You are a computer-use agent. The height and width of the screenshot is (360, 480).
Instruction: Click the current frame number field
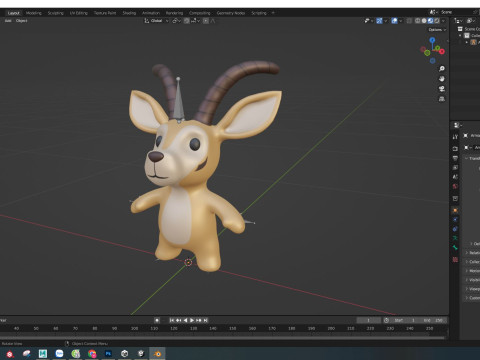click(x=368, y=320)
